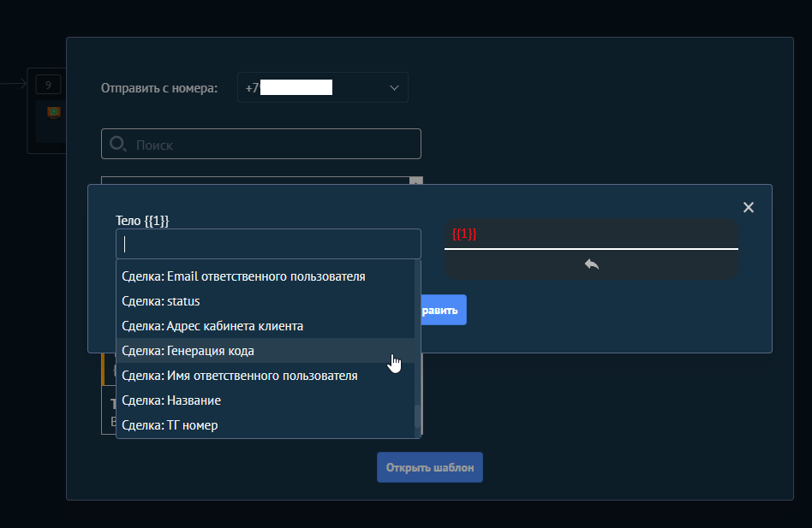Click the Тело {{1}} text input

pyautogui.click(x=268, y=244)
